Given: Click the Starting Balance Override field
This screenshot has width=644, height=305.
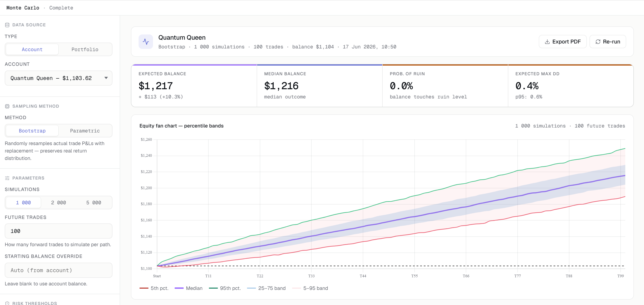Looking at the screenshot, I should (59, 270).
